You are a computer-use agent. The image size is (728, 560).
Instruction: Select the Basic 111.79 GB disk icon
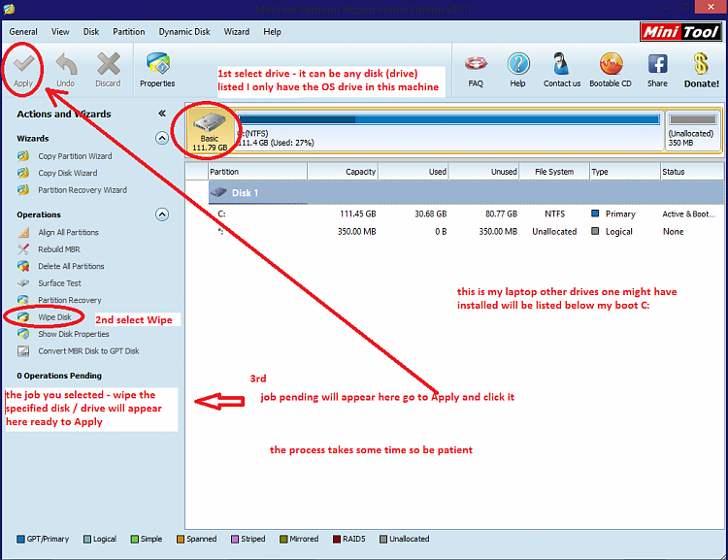210,130
